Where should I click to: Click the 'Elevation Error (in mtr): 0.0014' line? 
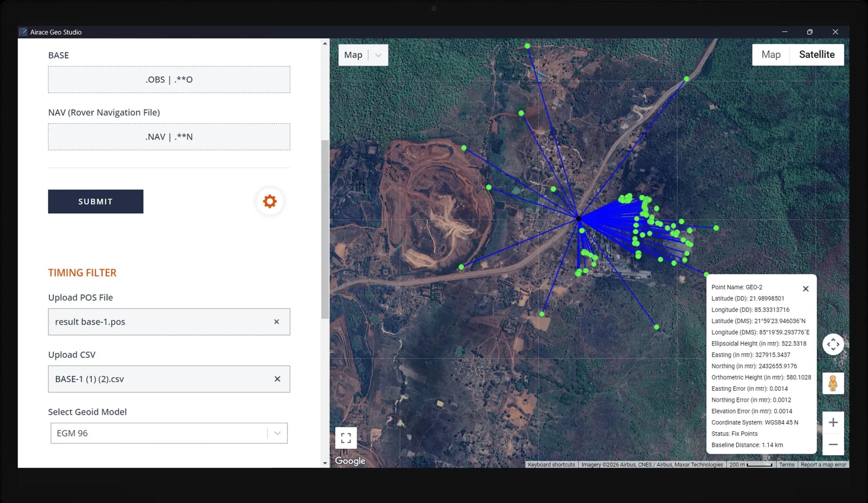click(x=751, y=411)
